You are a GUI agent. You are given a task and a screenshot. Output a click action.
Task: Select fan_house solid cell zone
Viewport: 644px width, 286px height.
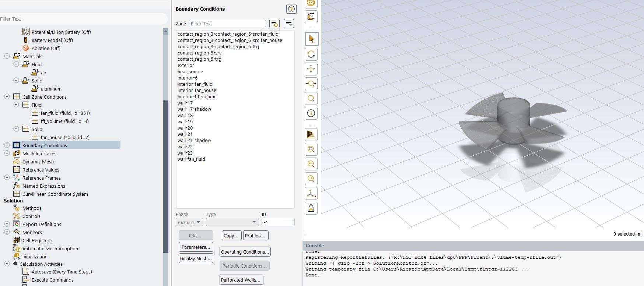(65, 137)
